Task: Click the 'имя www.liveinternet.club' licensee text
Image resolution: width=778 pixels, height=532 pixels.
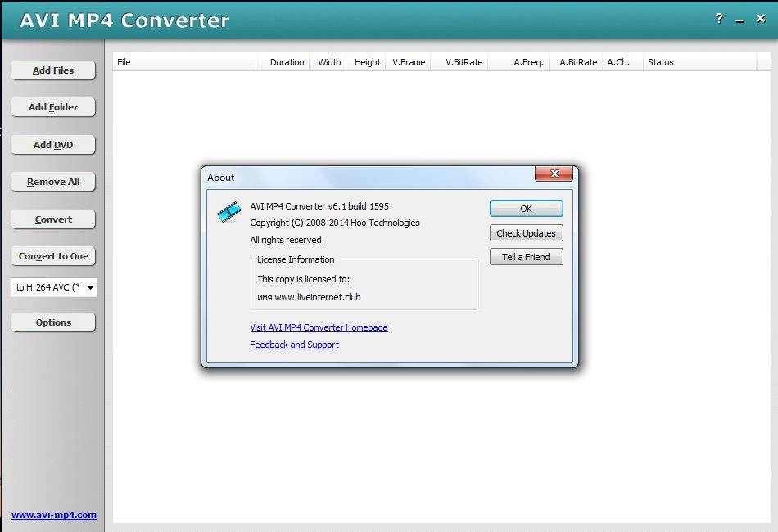Action: [309, 297]
